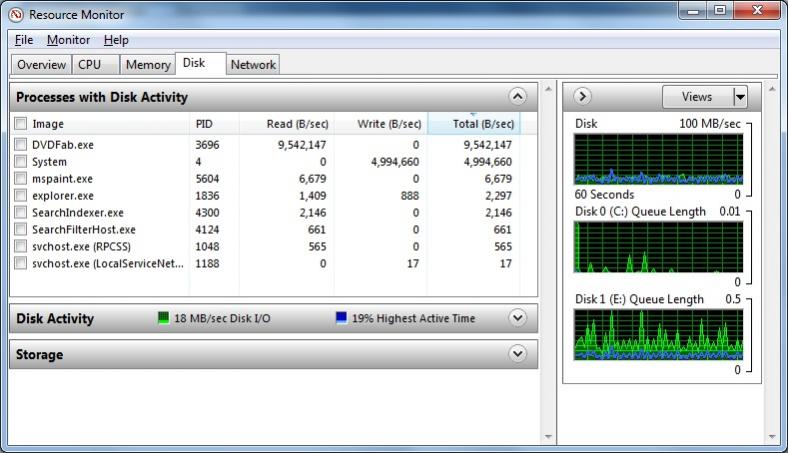Select the svchost.exe (RPCSS) process name
Image resolution: width=788 pixels, height=453 pixels.
pyautogui.click(x=81, y=246)
